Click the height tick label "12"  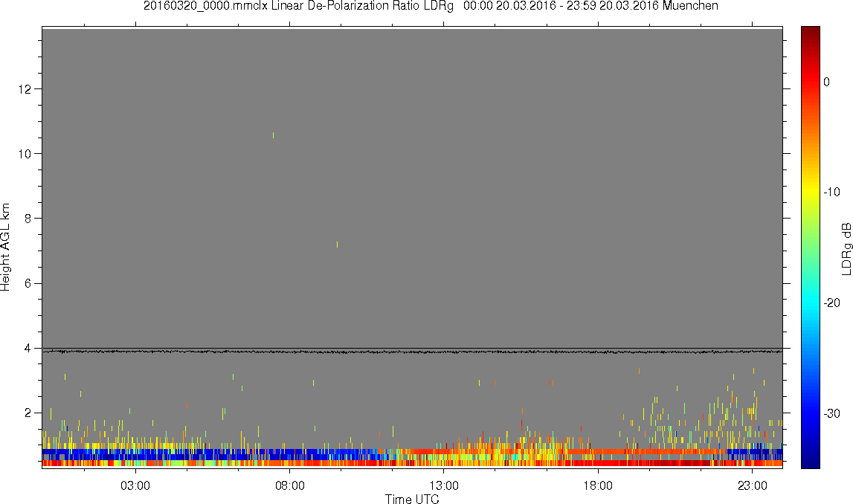25,88
